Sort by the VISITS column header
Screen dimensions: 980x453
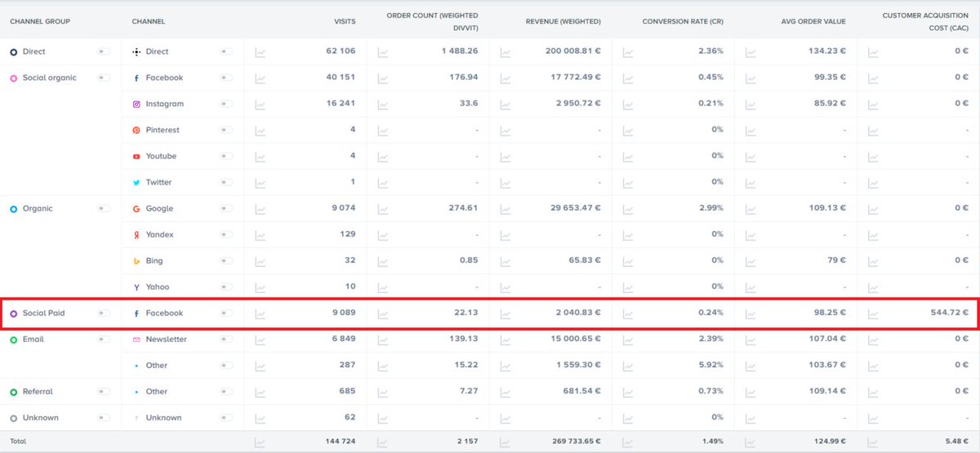point(345,21)
